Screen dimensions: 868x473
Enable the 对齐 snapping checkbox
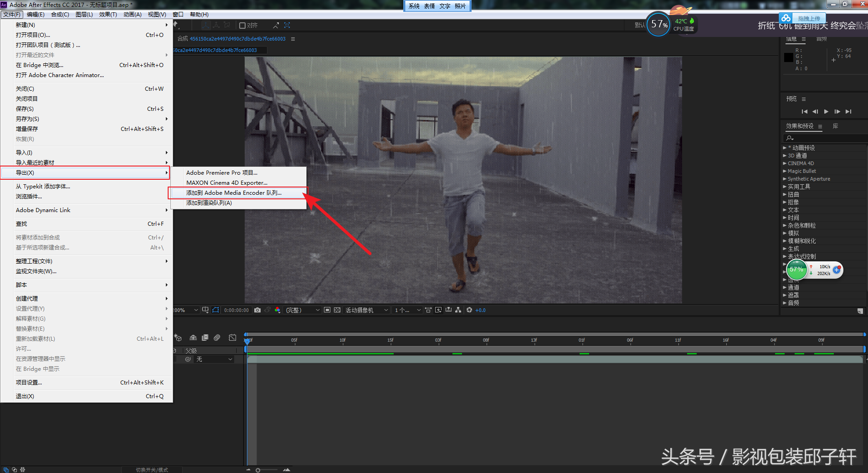[242, 26]
